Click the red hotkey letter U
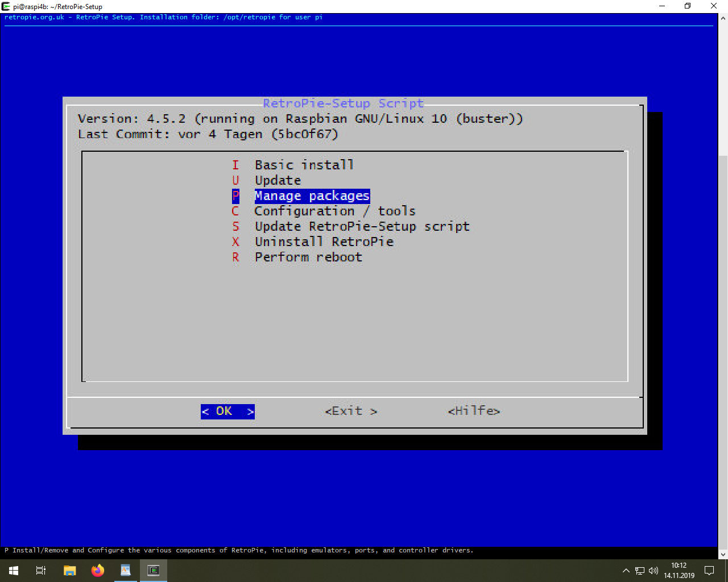 point(235,180)
